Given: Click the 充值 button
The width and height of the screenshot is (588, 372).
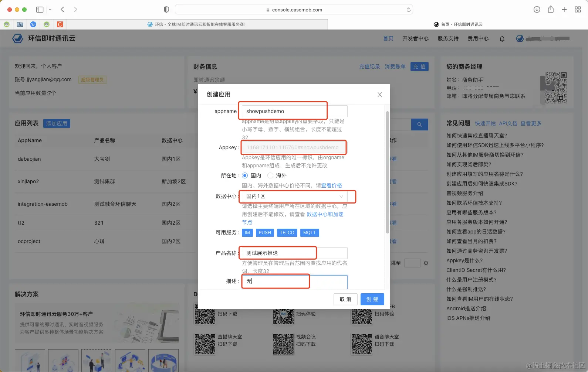Looking at the screenshot, I should click(x=419, y=66).
